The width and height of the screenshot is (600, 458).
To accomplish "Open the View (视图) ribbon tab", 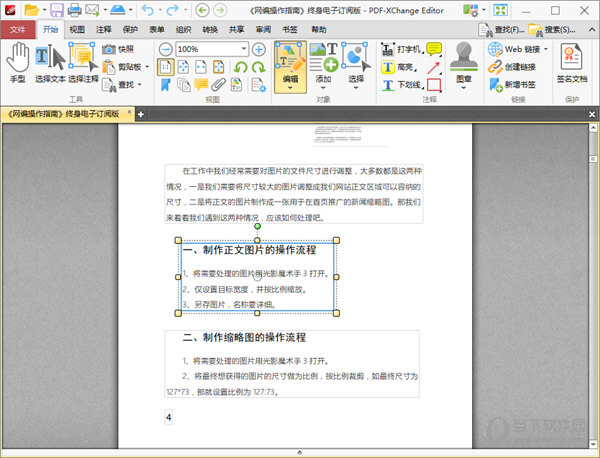I will point(78,30).
